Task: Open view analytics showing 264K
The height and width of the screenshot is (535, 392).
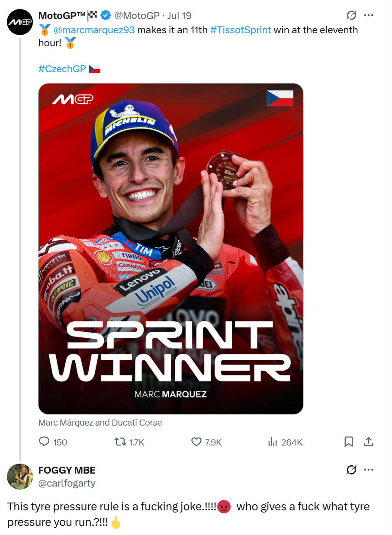Action: [272, 442]
